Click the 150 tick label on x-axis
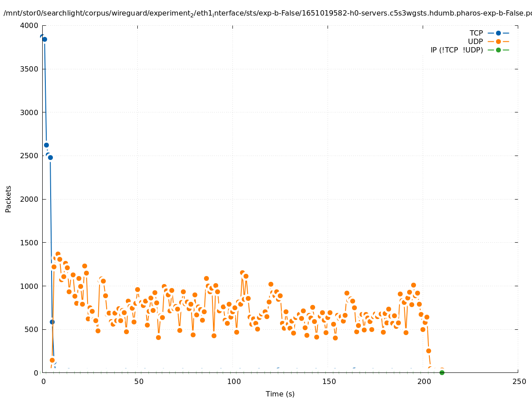 click(x=328, y=381)
